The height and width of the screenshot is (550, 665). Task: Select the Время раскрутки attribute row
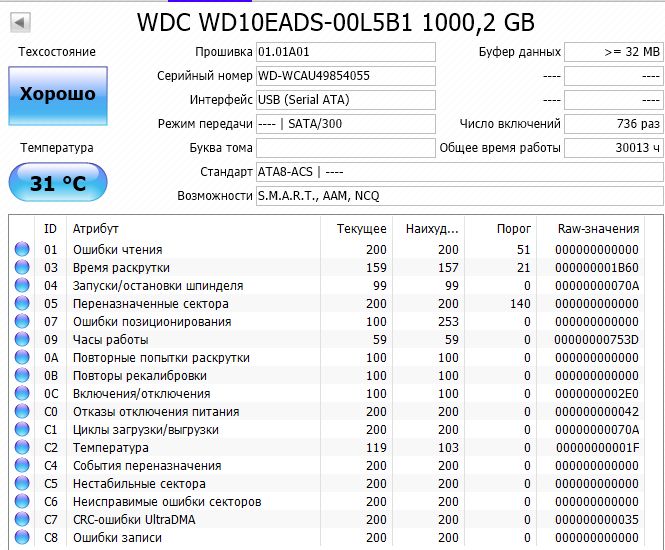click(327, 268)
